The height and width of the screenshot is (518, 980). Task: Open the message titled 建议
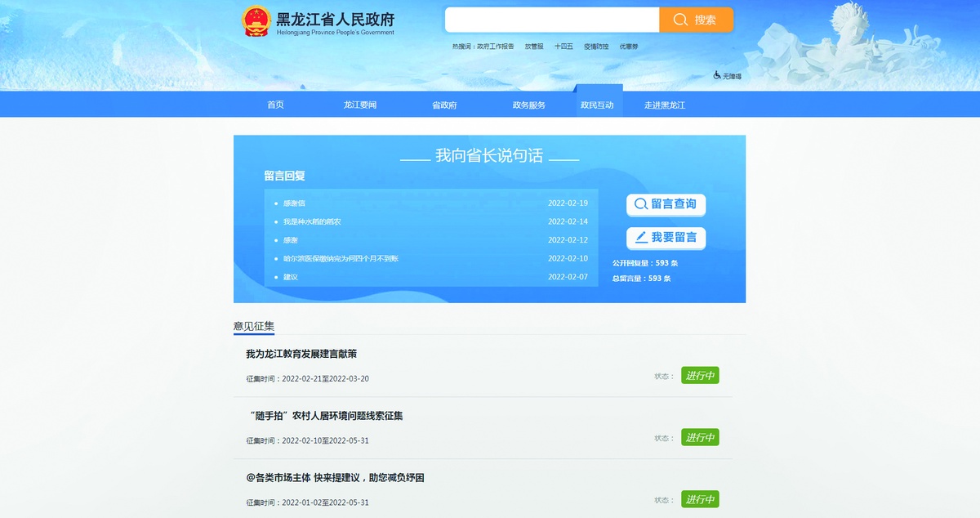click(x=291, y=277)
